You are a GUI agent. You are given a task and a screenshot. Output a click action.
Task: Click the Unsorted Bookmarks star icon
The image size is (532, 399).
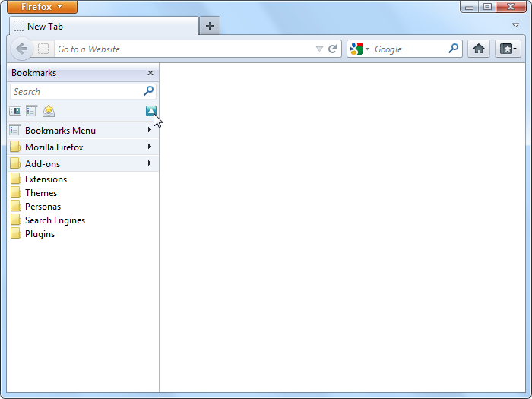click(49, 111)
